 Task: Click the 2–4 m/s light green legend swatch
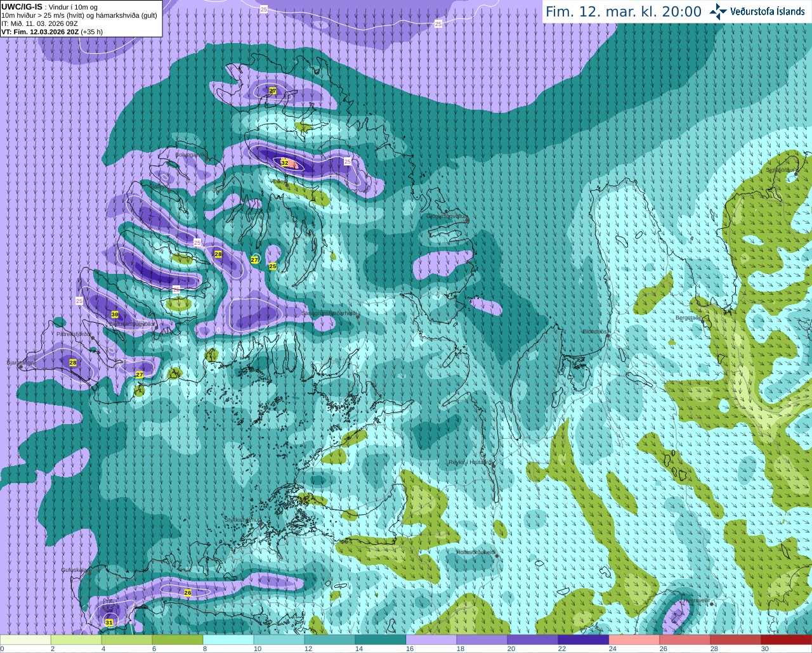coord(76,640)
